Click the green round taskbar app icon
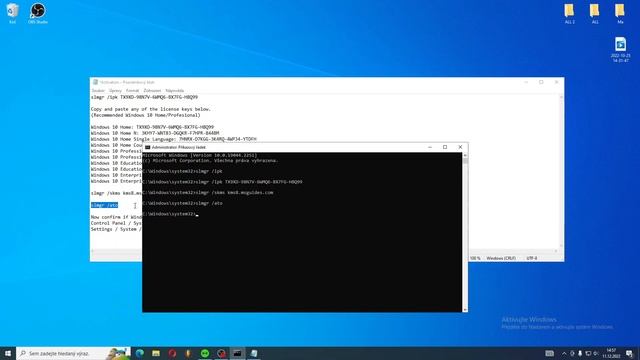The height and width of the screenshot is (360, 640). (x=205, y=353)
